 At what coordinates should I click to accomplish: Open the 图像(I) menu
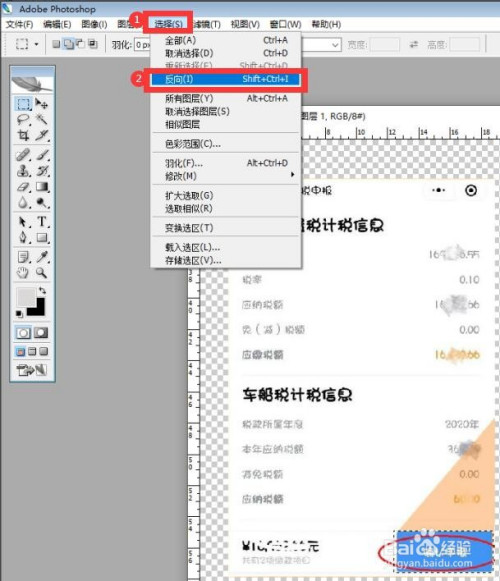94,24
